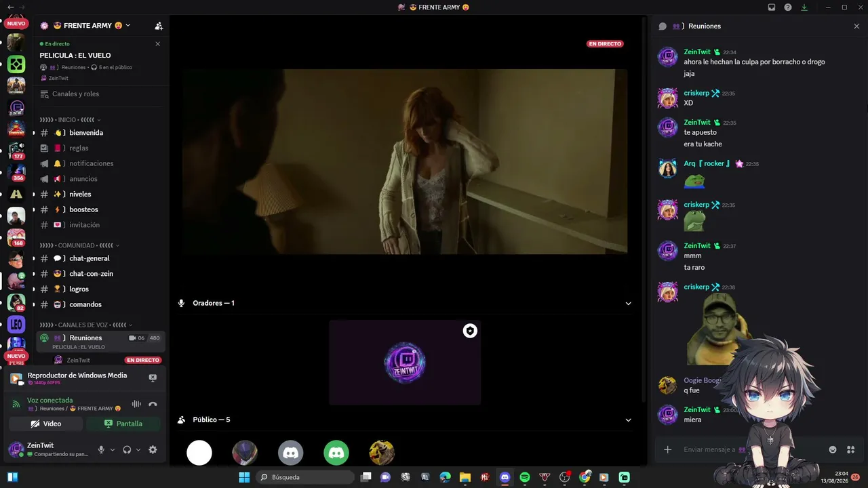Image resolution: width=868 pixels, height=488 pixels.
Task: Focus the Enviar mensaje input field
Action: click(x=709, y=449)
